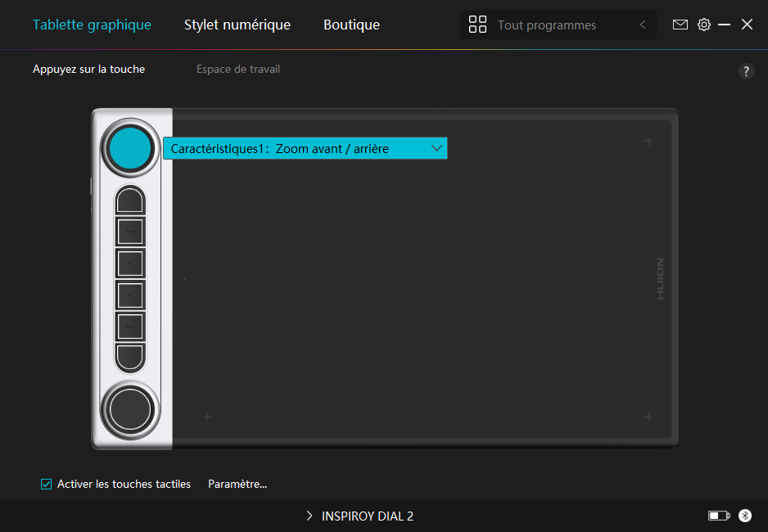Open the Paramètre... link

click(237, 484)
